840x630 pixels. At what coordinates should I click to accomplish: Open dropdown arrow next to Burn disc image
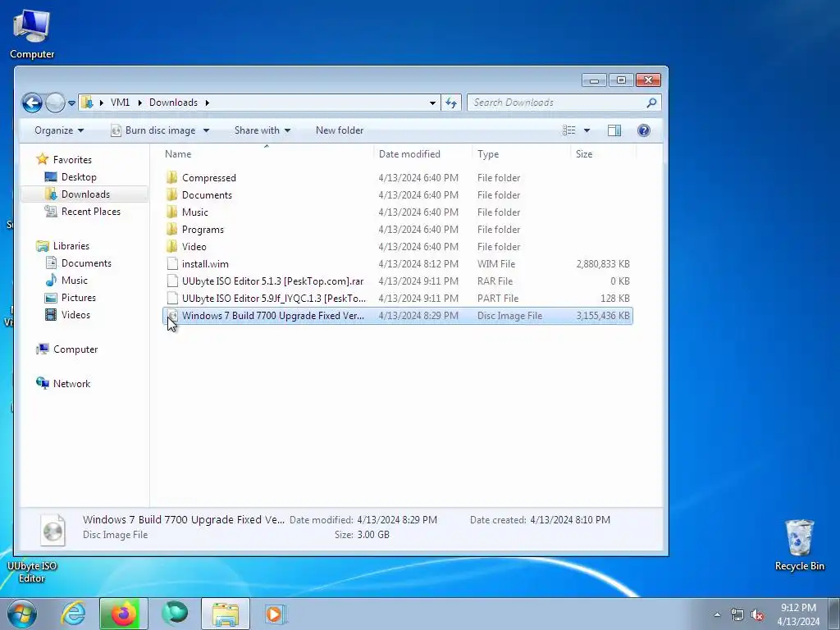[x=206, y=130]
